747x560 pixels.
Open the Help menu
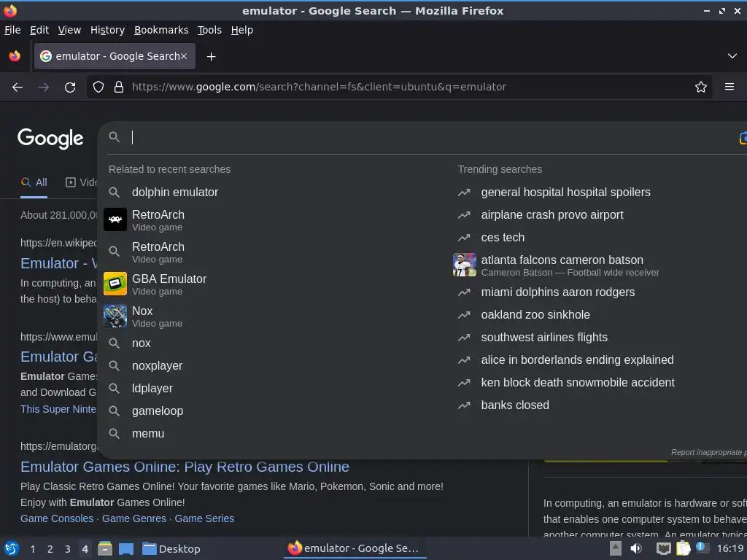(242, 30)
